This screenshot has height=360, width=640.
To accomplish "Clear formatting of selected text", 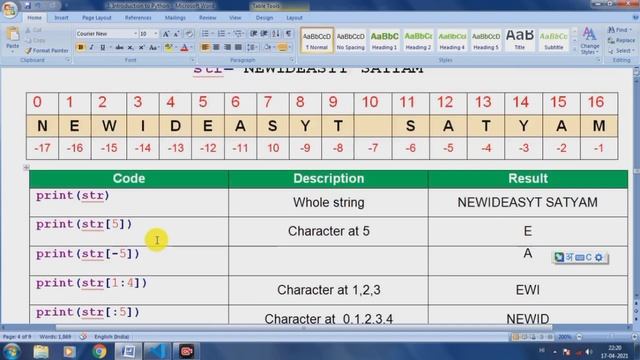I will [189, 34].
